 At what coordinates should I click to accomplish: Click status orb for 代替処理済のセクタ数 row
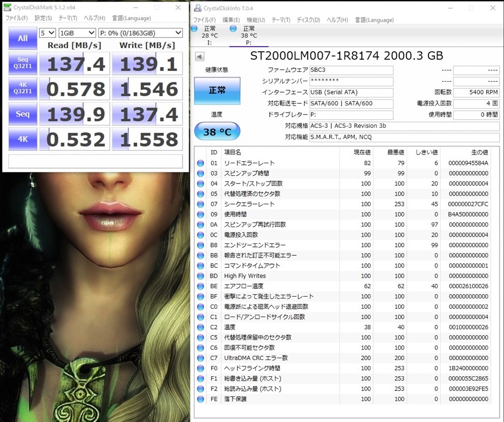coord(201,194)
